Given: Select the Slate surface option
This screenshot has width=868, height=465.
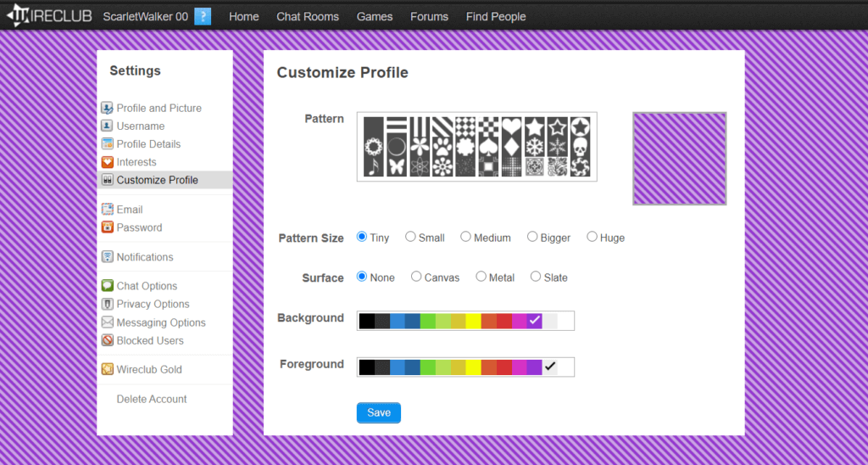Looking at the screenshot, I should coord(536,277).
